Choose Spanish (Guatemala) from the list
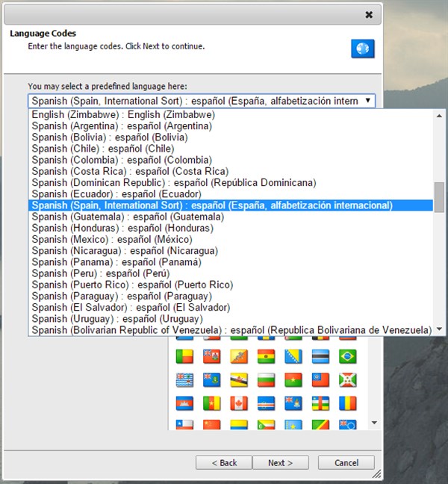The width and height of the screenshot is (448, 484). 231,217
